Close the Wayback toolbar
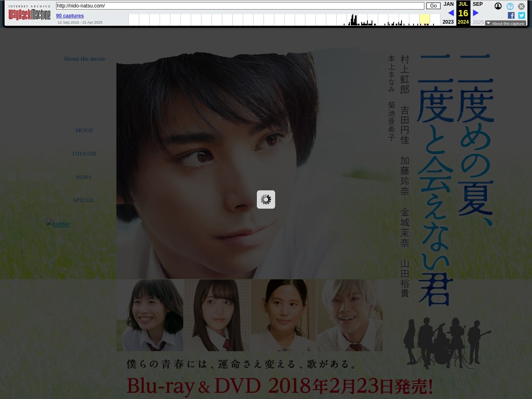Viewport: 532px width, 399px height. coord(521,6)
